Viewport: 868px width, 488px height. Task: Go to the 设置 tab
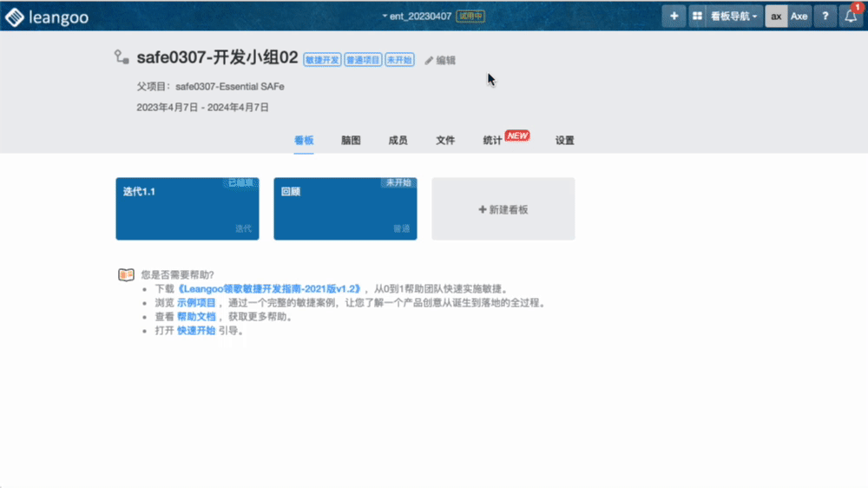point(564,140)
